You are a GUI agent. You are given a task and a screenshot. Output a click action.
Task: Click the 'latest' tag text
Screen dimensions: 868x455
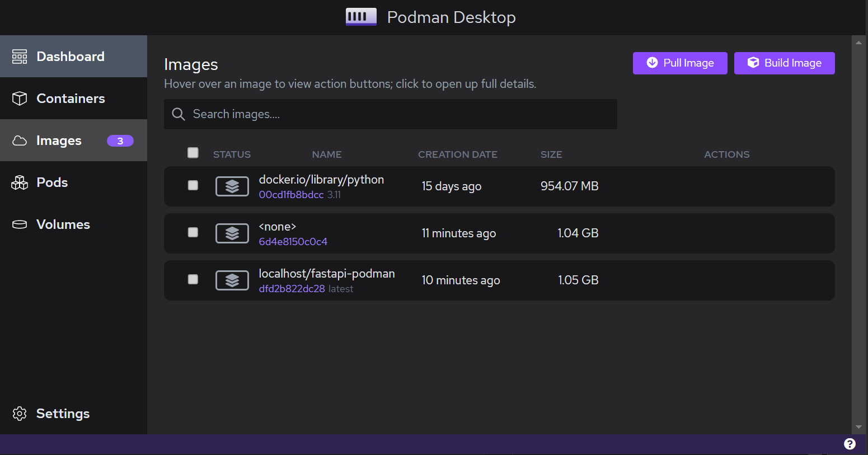(x=341, y=289)
